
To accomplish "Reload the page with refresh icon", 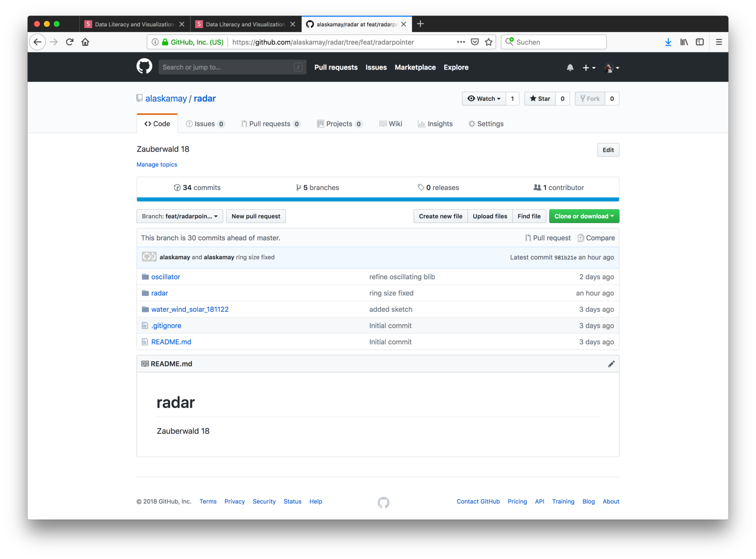I will [70, 42].
